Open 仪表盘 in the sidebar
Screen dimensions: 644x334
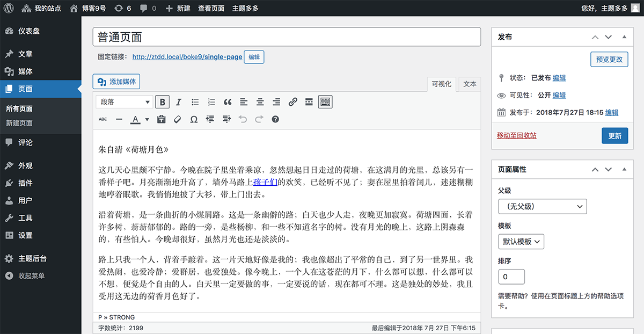point(41,31)
